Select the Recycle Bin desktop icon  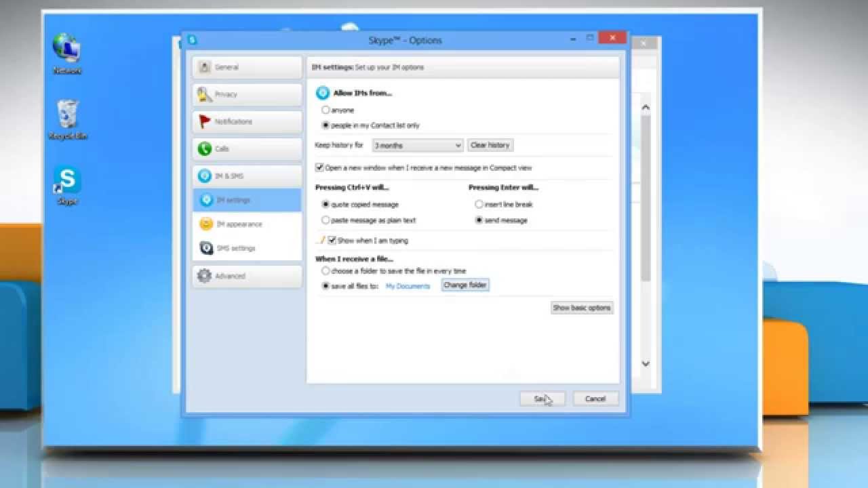pyautogui.click(x=68, y=119)
